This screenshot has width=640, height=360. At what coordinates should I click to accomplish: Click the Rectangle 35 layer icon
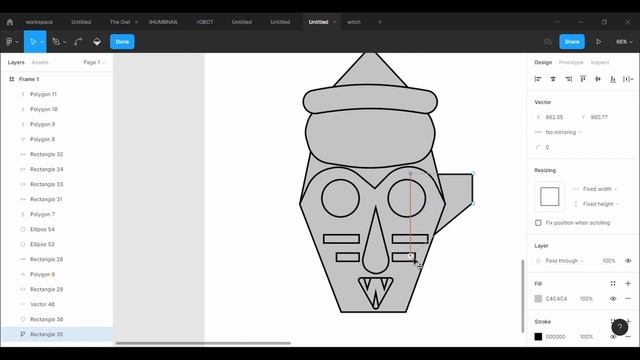(23, 334)
